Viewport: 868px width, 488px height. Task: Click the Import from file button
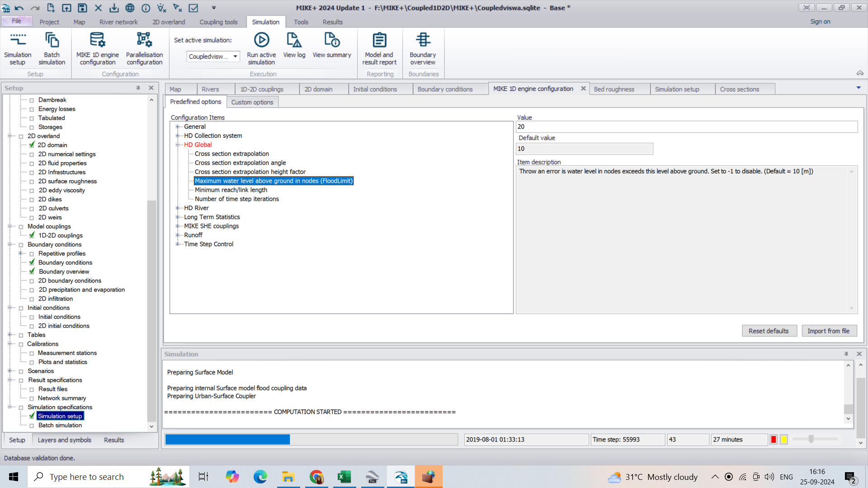[x=828, y=331]
